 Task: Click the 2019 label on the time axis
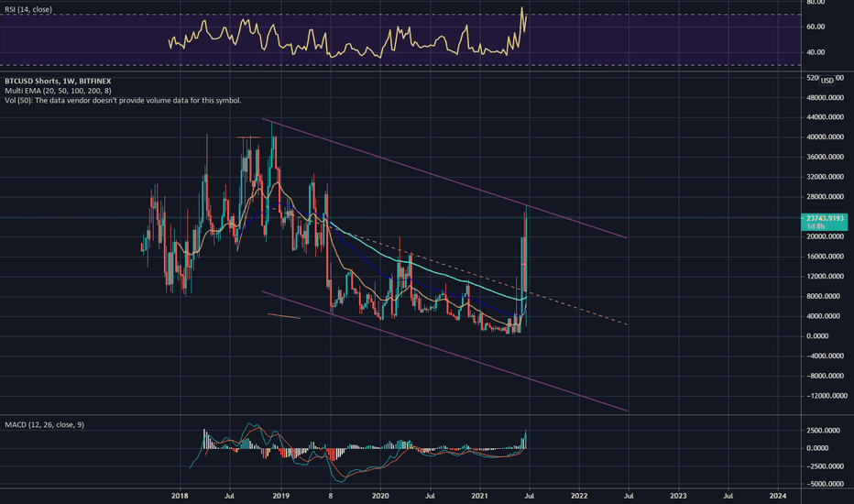[x=280, y=496]
